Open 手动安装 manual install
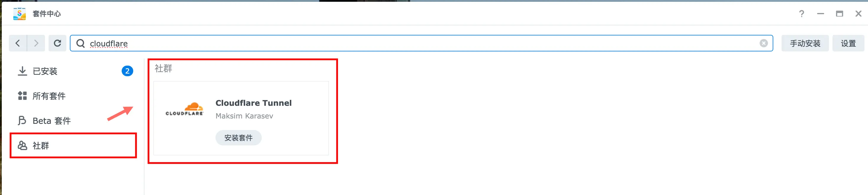Screen dimensions: 868x195 click(x=805, y=43)
